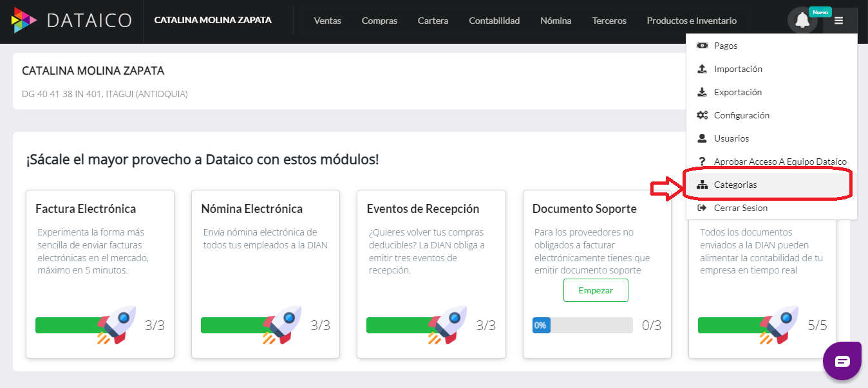This screenshot has width=868, height=388.
Task: Open the Contabilidad menu
Action: point(495,21)
